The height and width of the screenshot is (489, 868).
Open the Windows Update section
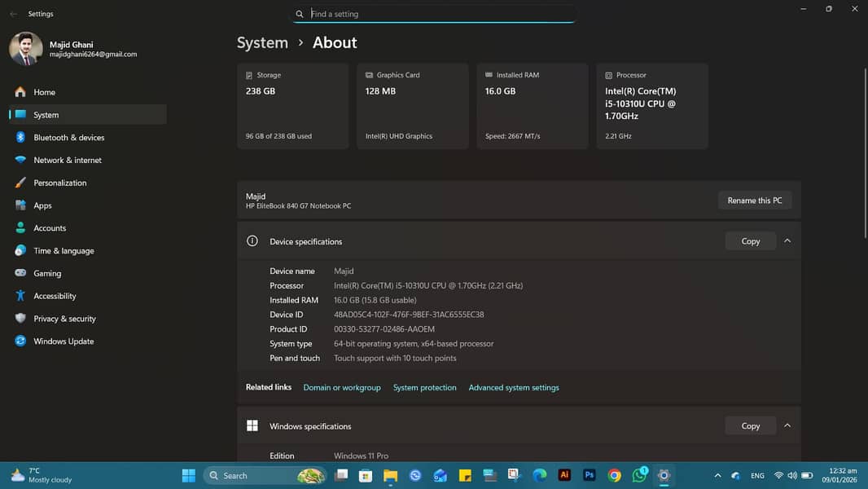(64, 341)
